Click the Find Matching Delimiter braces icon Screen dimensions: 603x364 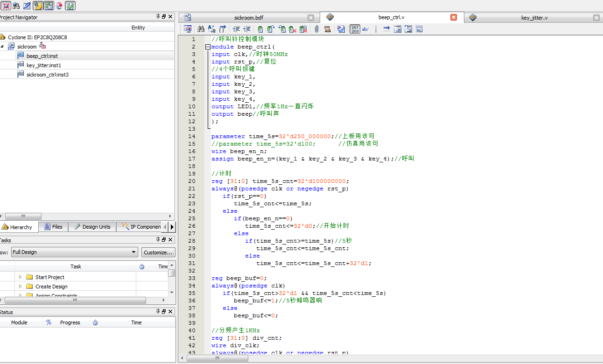pyautogui.click(x=222, y=29)
